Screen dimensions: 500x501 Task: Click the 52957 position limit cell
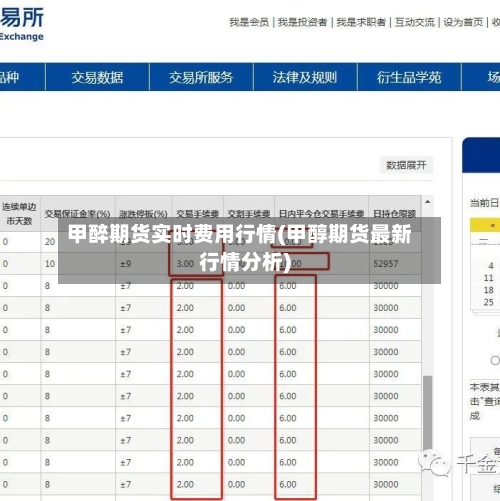(x=395, y=264)
